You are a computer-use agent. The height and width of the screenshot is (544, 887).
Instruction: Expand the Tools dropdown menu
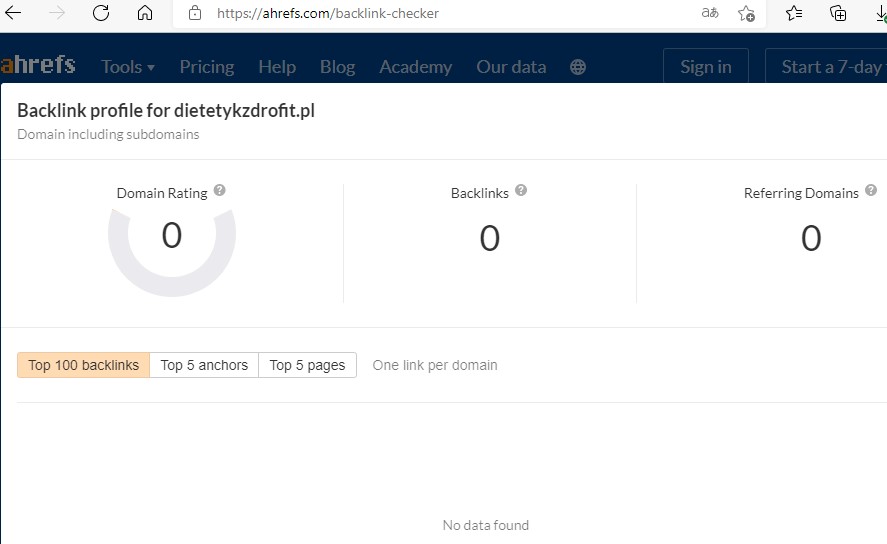pyautogui.click(x=128, y=67)
